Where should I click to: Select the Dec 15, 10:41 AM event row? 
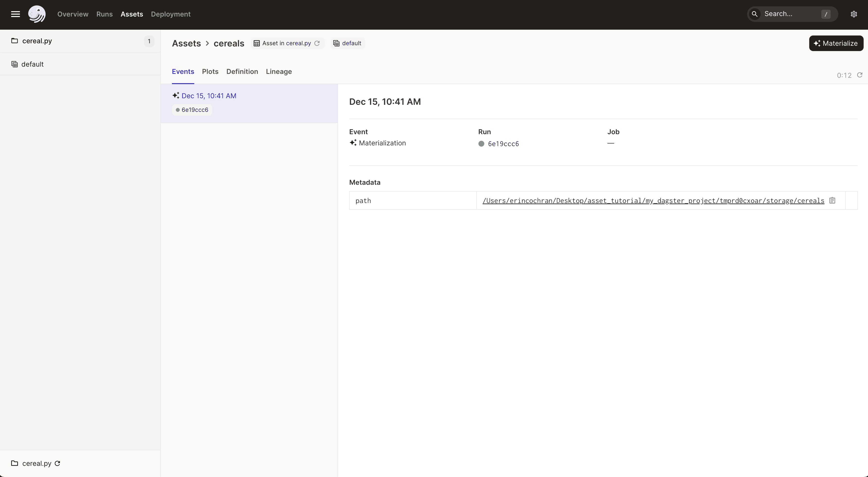tap(249, 103)
